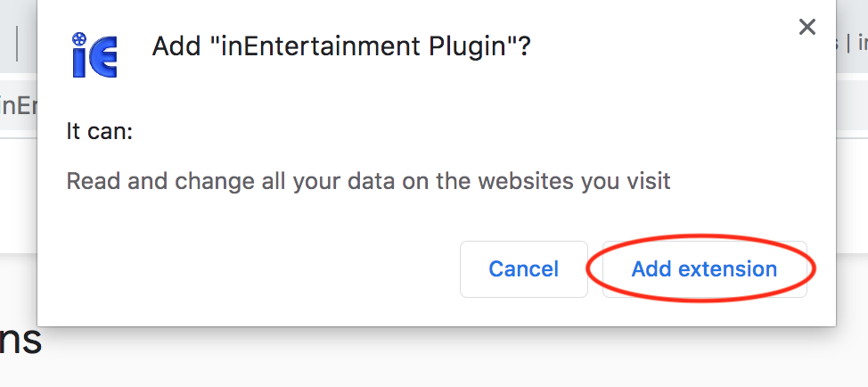The image size is (868, 387).
Task: Close the add-extension dialog with the X
Action: click(807, 27)
